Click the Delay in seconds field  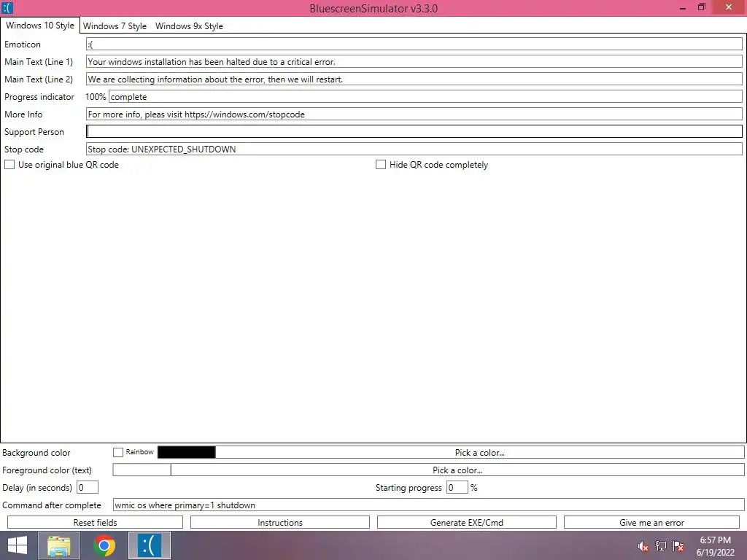[88, 488]
